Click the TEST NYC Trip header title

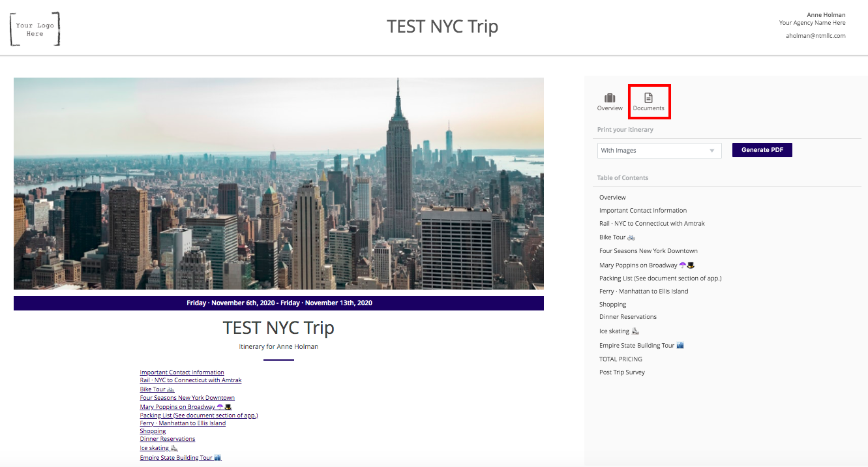[x=443, y=27]
